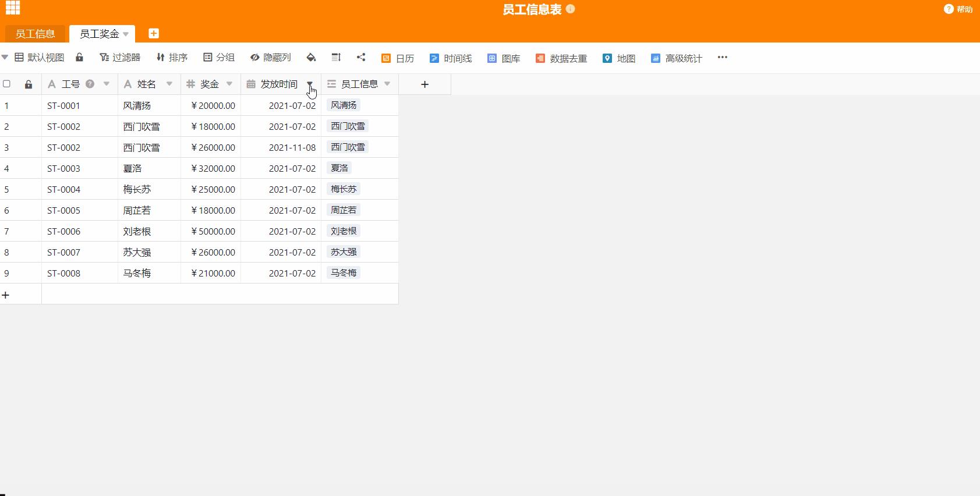This screenshot has width=980, height=496.
Task: Open the 工号 column dropdown
Action: click(x=107, y=84)
